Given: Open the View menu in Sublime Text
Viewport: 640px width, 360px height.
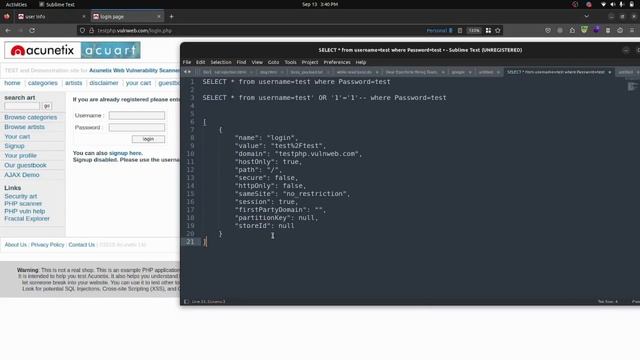Looking at the screenshot, I should (257, 62).
